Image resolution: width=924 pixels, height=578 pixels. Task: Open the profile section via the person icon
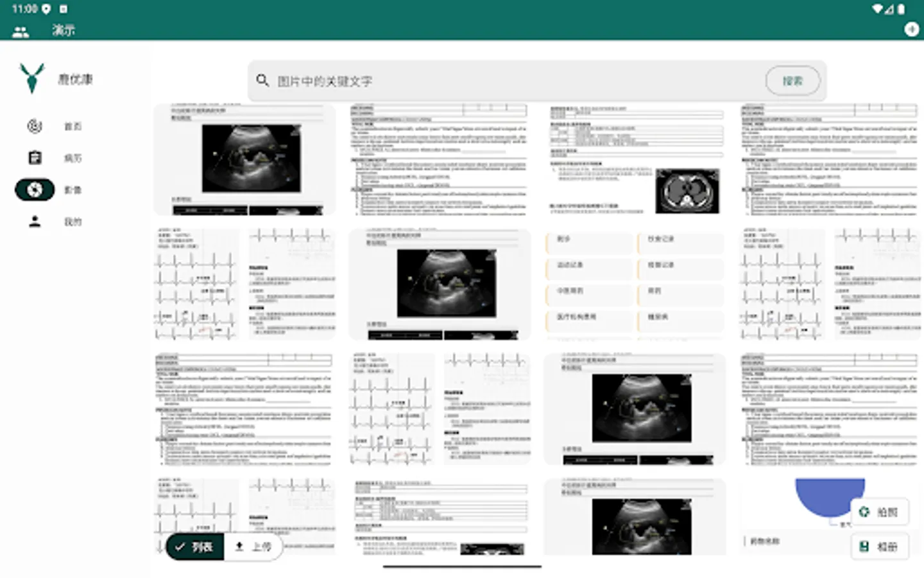35,221
